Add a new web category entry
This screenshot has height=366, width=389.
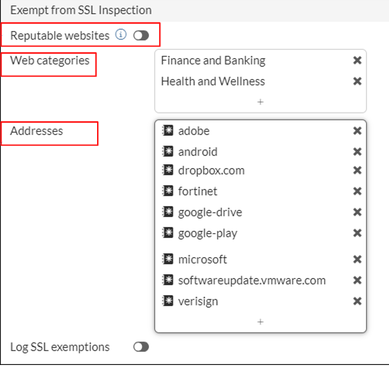click(x=260, y=102)
